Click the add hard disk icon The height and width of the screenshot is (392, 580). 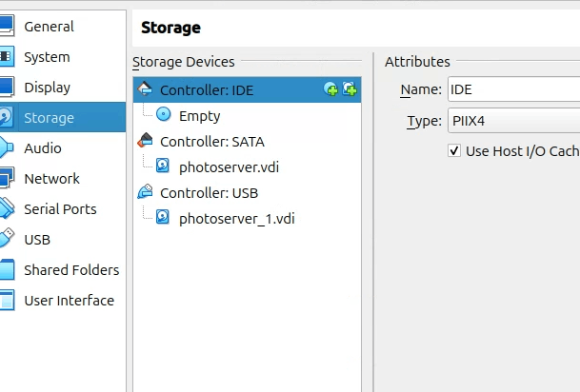pos(350,89)
